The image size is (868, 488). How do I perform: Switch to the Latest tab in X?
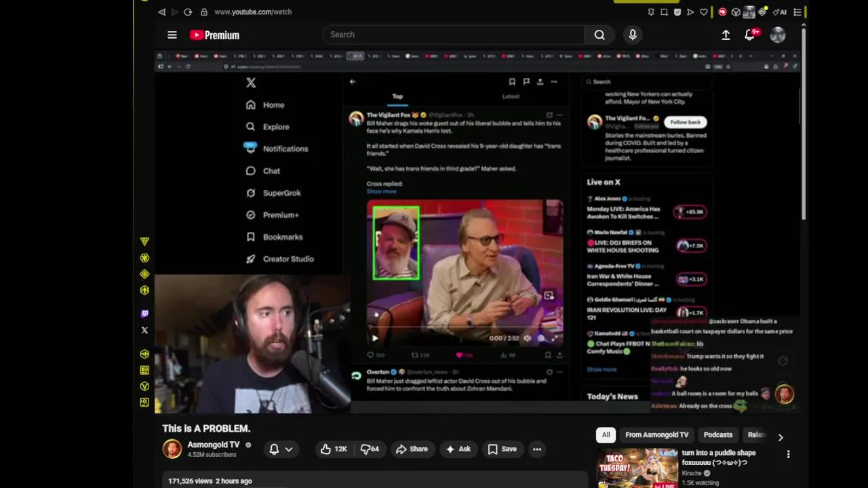[x=511, y=96]
